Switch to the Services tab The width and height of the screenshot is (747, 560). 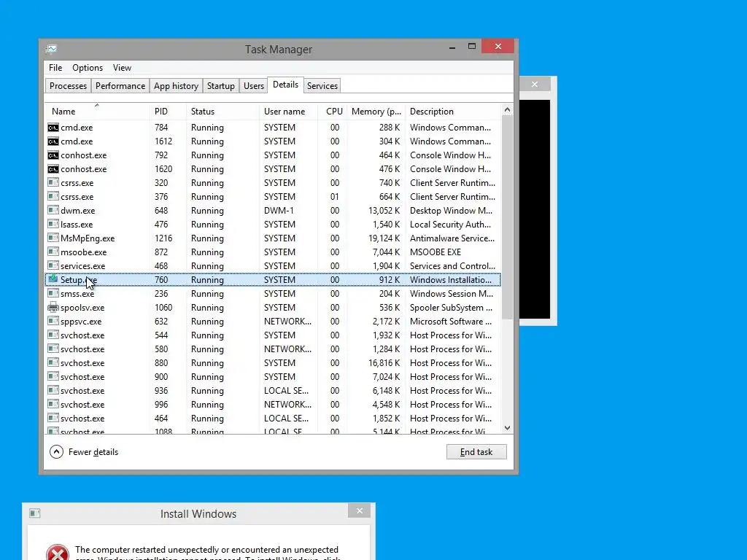coord(322,86)
